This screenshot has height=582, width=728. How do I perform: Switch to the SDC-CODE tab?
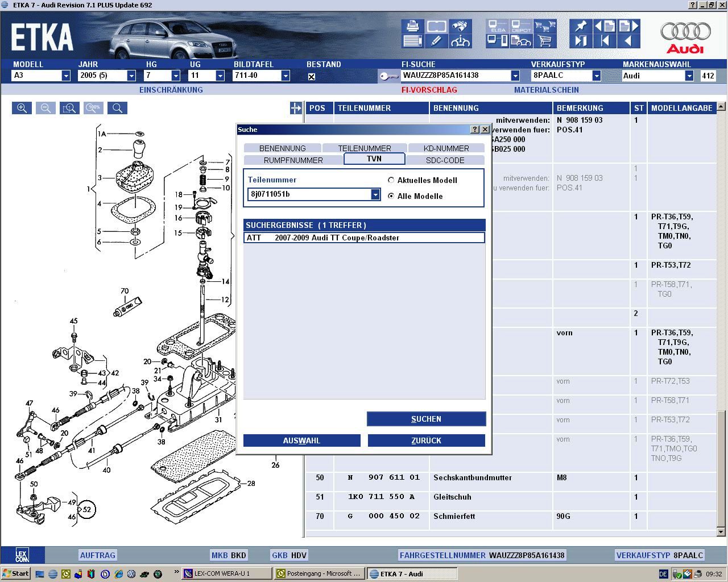(445, 160)
